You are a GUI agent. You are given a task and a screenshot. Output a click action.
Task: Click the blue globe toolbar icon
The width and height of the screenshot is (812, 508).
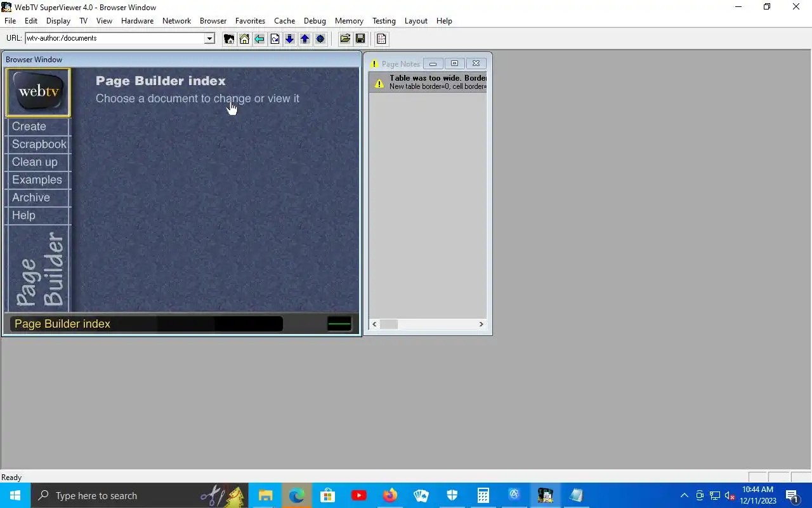(x=320, y=39)
